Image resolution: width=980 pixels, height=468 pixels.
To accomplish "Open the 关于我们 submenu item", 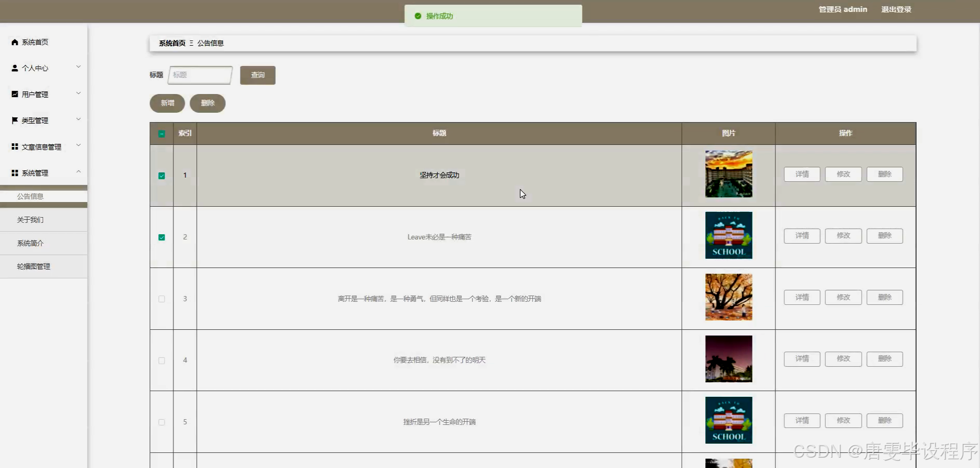I will tap(44, 220).
